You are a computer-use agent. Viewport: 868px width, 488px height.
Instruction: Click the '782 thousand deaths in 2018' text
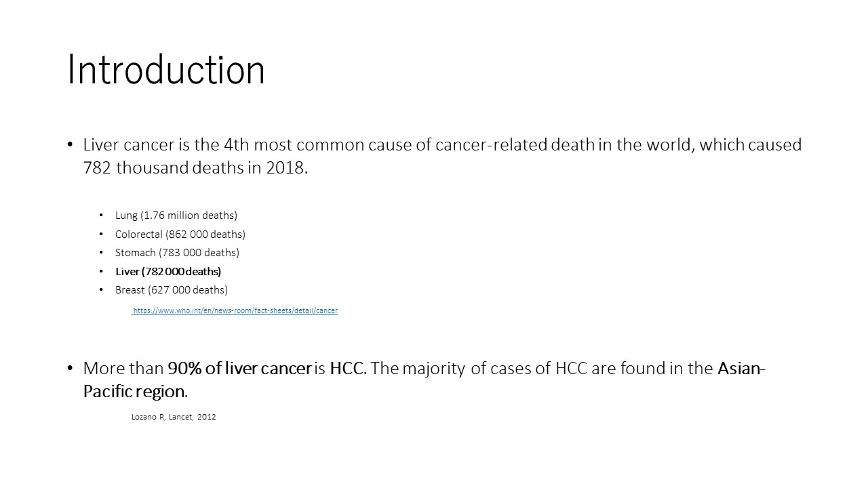195,168
